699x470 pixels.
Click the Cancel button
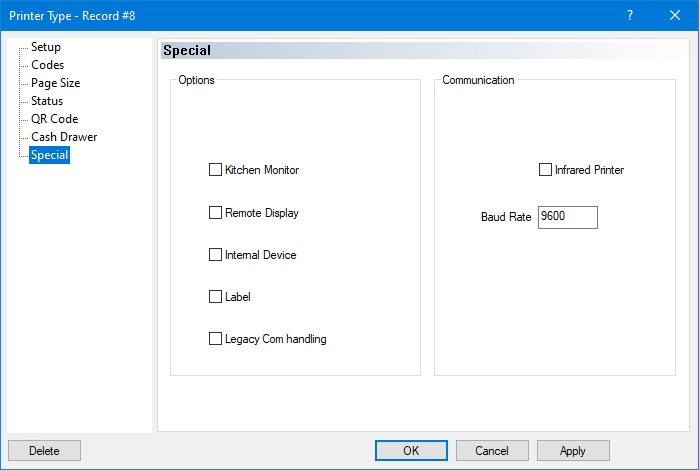pyautogui.click(x=492, y=451)
